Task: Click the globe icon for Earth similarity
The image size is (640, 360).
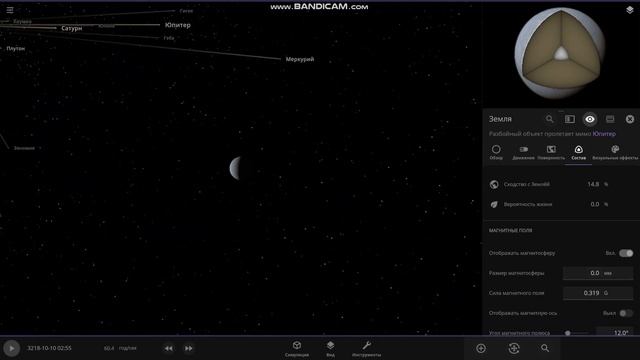Action: [x=494, y=184]
